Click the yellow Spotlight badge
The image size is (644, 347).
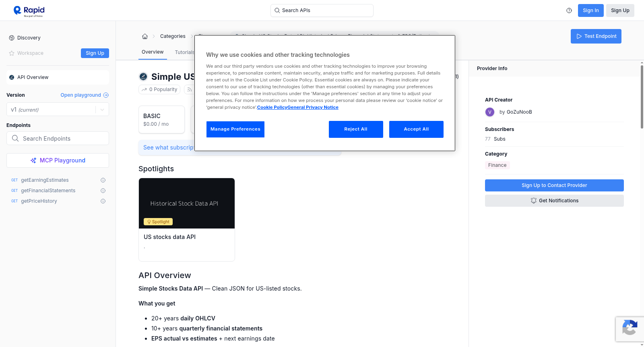click(x=158, y=222)
